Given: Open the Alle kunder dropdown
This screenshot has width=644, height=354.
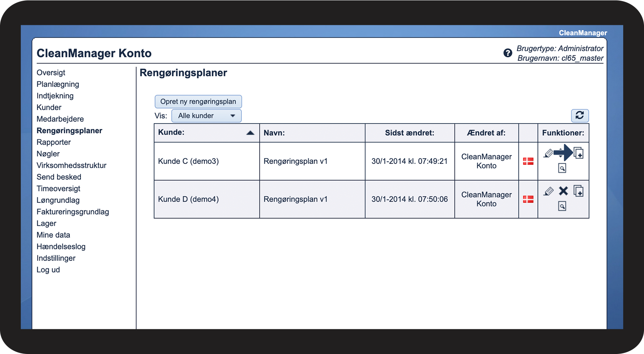Looking at the screenshot, I should (206, 116).
